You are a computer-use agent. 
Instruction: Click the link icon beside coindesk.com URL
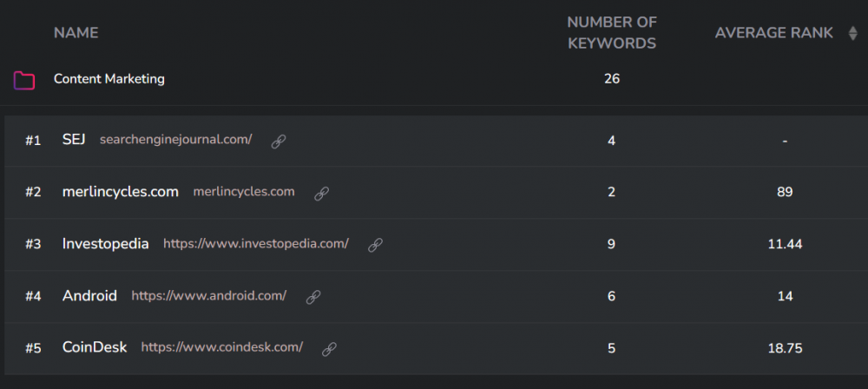pyautogui.click(x=329, y=349)
